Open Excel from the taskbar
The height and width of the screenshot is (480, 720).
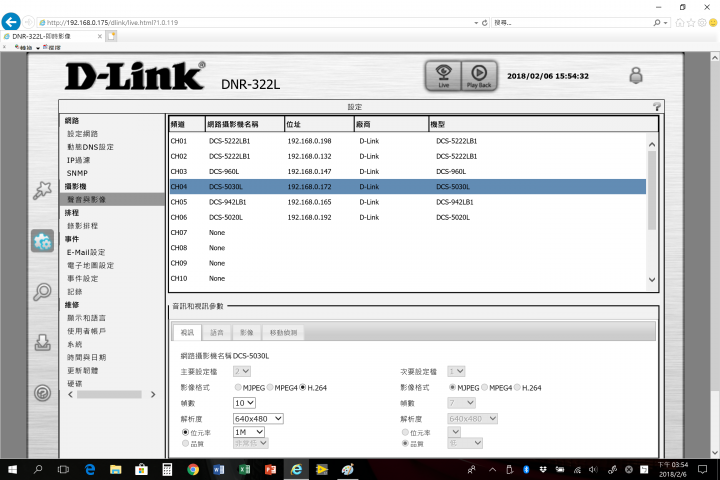coord(244,469)
